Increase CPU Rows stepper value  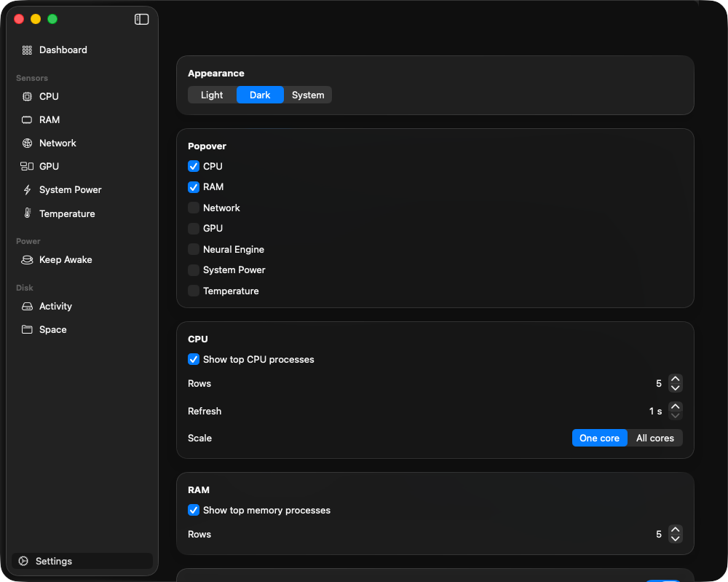point(676,379)
